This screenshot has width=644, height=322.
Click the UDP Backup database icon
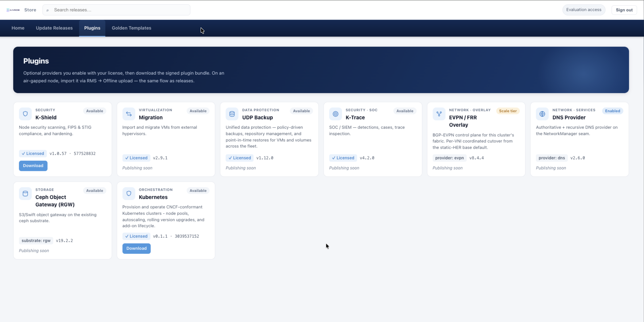(232, 114)
